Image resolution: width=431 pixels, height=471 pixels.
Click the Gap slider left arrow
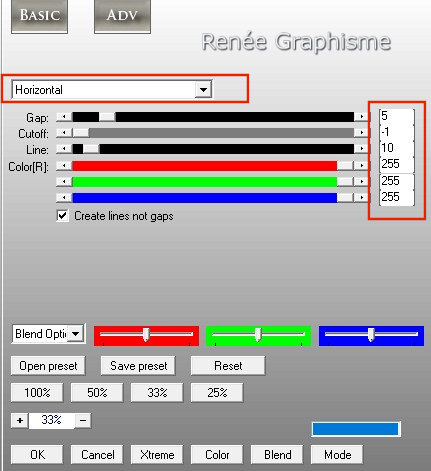point(64,117)
